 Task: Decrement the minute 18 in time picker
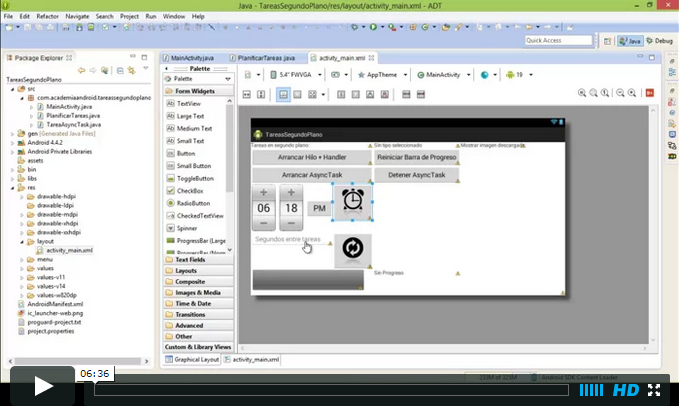point(291,223)
